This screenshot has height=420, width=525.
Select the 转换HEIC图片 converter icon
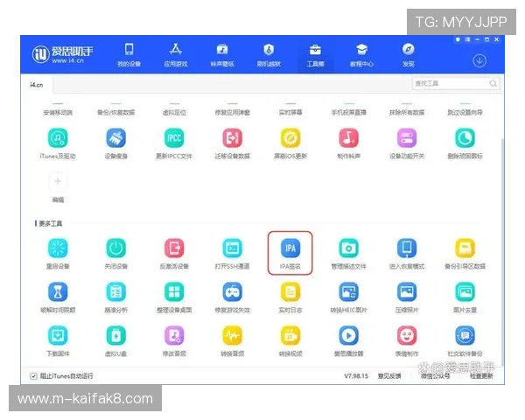click(348, 292)
